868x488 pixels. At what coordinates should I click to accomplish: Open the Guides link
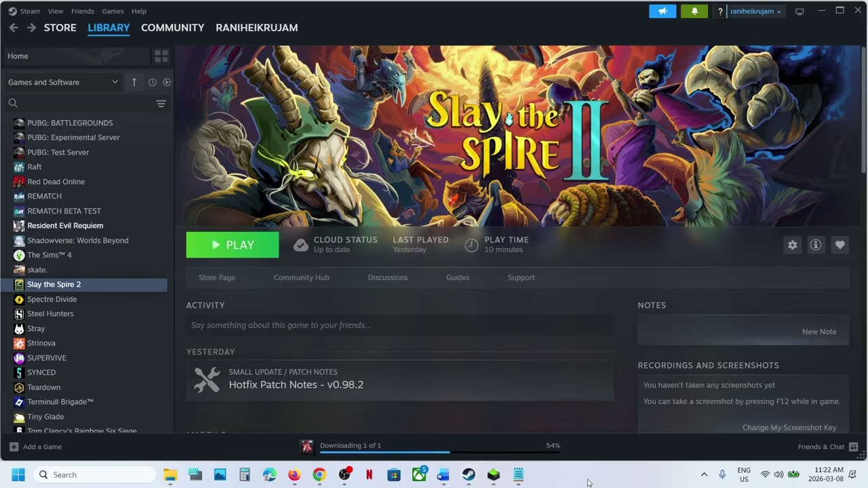pos(458,277)
